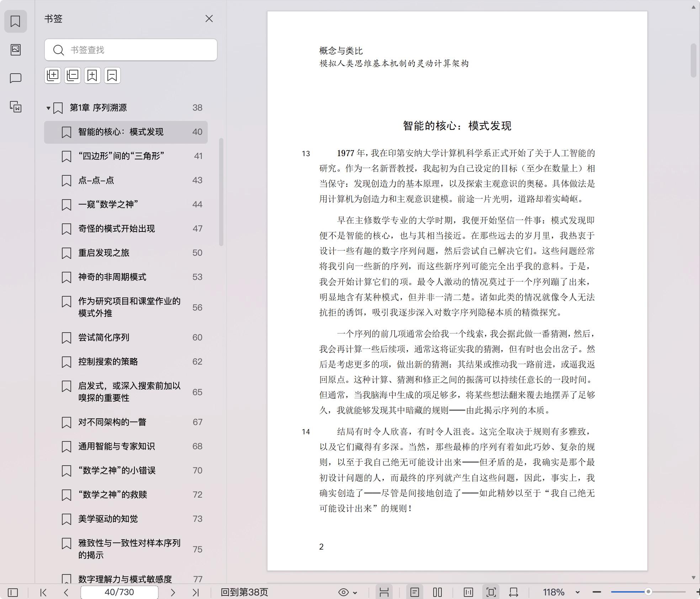
Task: Click bookmark icon beside 点-点-点
Action: coord(67,180)
